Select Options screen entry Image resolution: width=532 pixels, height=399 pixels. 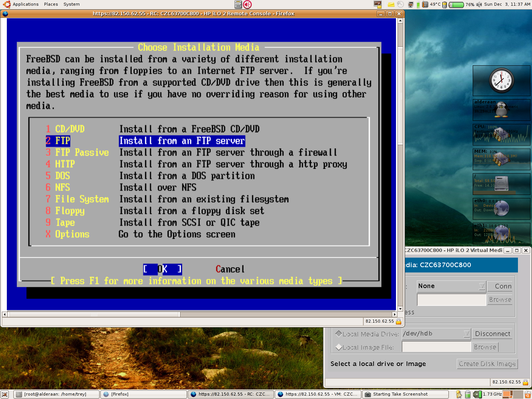click(140, 234)
